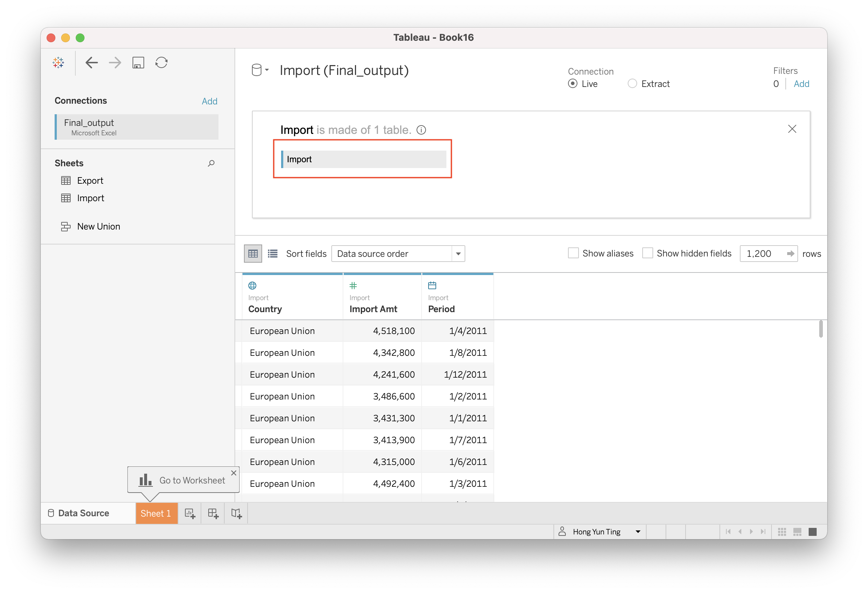
Task: Click Add under Filters
Action: [x=801, y=84]
